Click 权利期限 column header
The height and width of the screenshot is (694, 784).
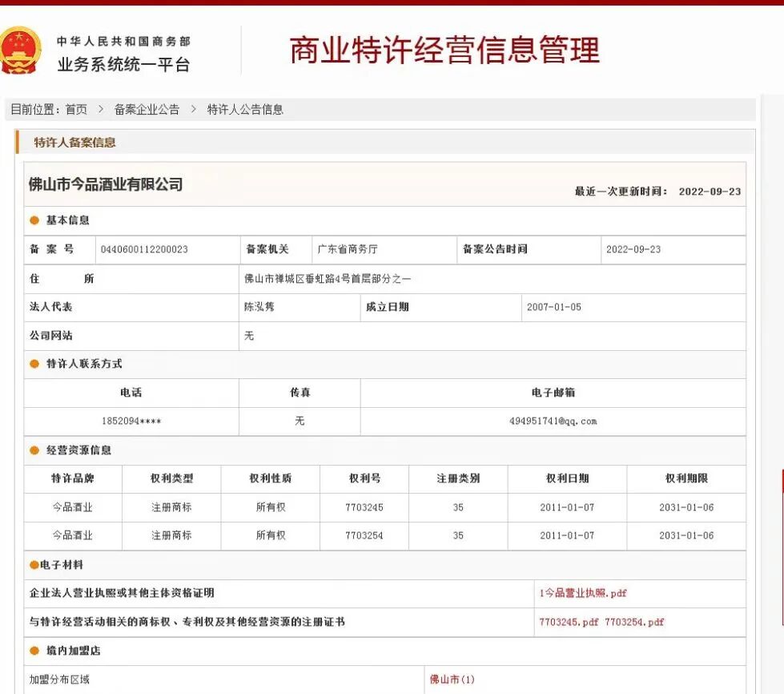pyautogui.click(x=686, y=478)
